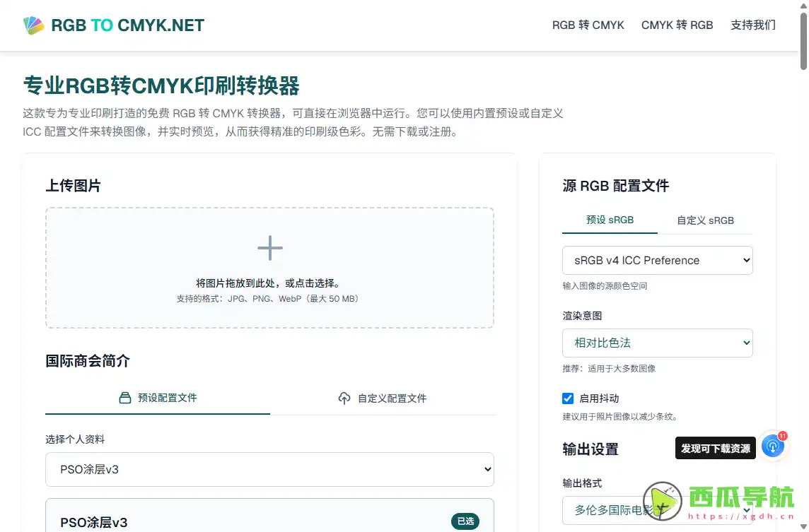809x532 pixels.
Task: Click the 发现可下载资源 tooltip button
Action: click(715, 449)
